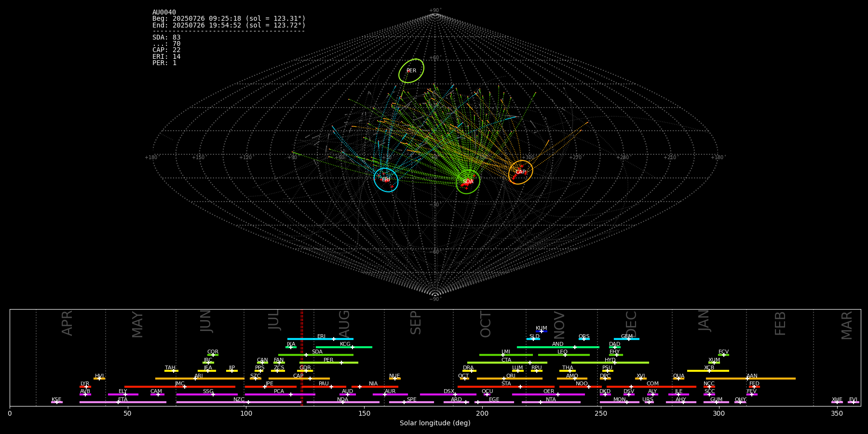Image resolution: width=868 pixels, height=434 pixels.
Task: Click the 'SDA: 83' count in the legend
Action: (166, 38)
